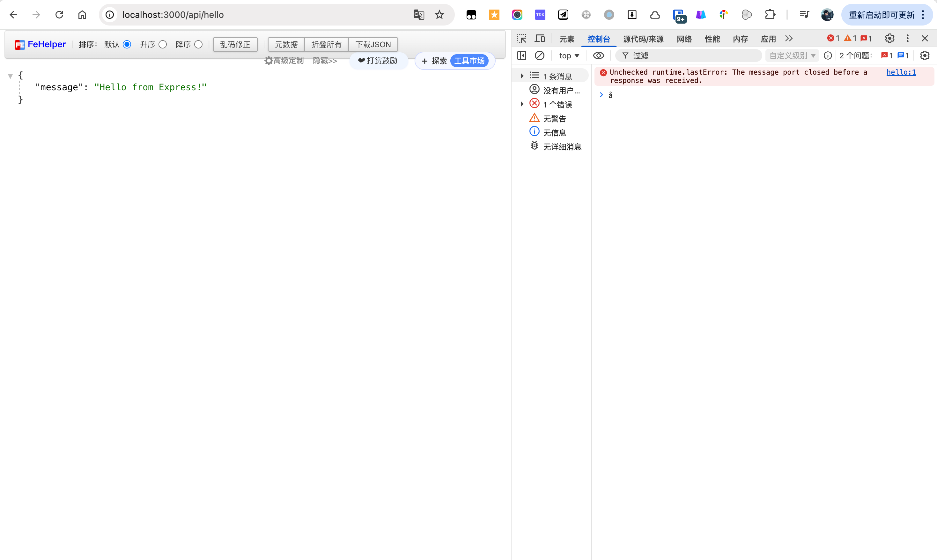
Task: Select the 默认 sort radio button
Action: point(127,45)
